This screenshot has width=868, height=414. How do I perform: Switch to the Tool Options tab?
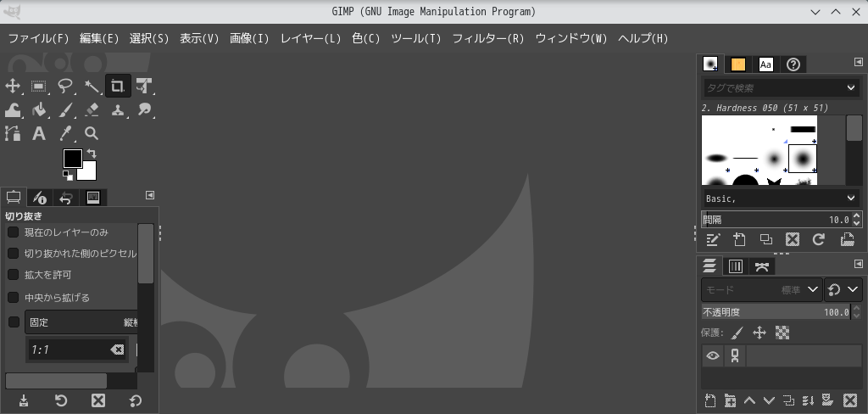click(x=14, y=197)
